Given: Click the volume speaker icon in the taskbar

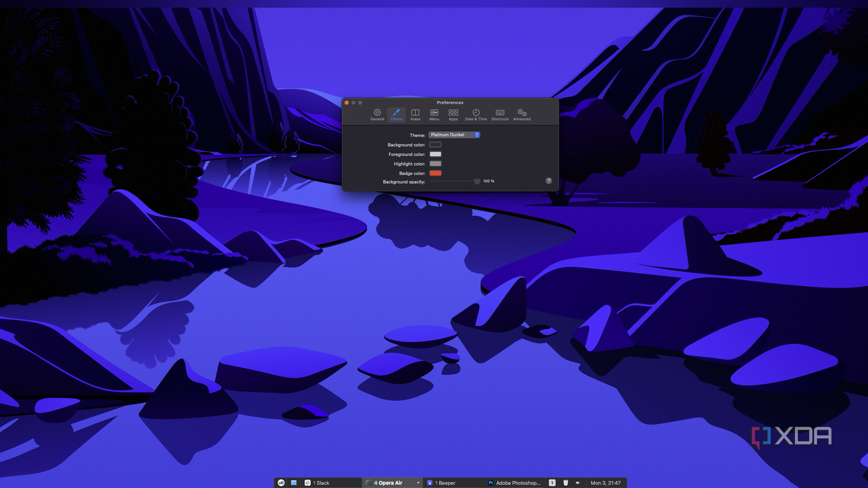Looking at the screenshot, I should 578,483.
